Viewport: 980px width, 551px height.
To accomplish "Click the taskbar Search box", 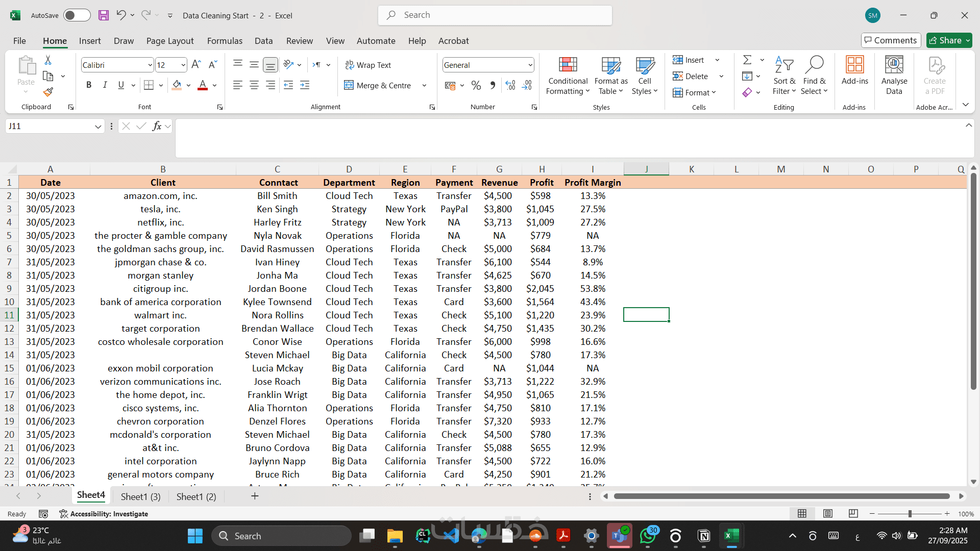I will [282, 536].
